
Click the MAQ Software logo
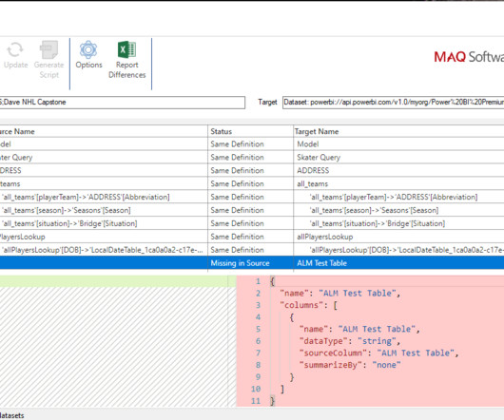coord(469,57)
